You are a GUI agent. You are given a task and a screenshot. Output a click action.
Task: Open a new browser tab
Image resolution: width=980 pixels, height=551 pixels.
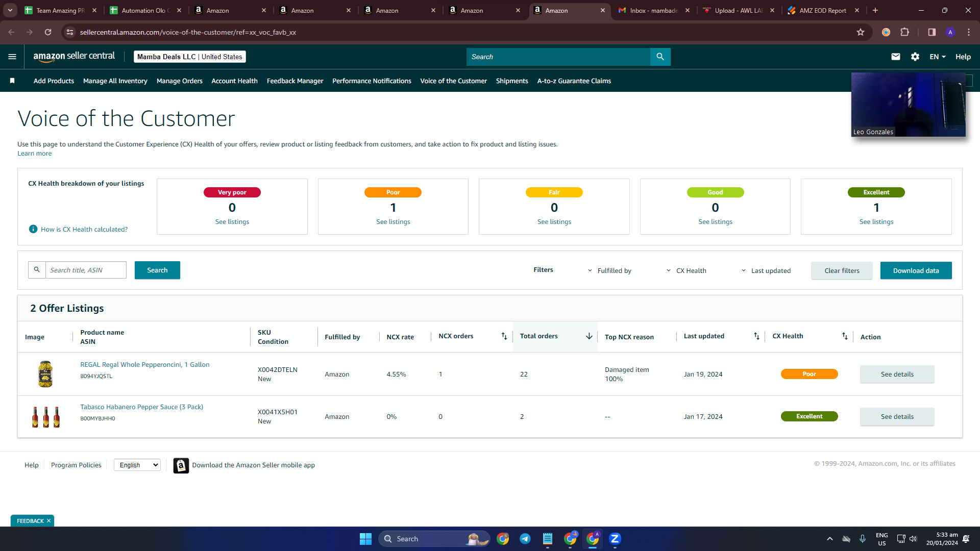click(x=875, y=10)
